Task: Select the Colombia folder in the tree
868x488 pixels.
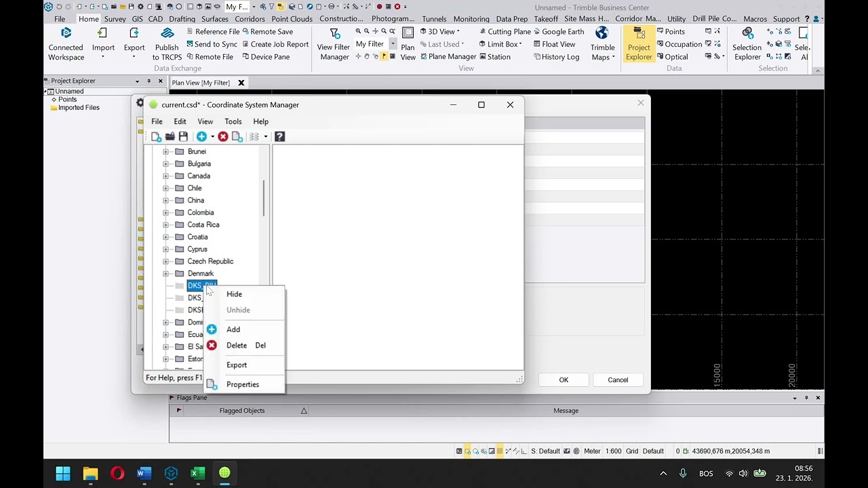Action: 201,213
